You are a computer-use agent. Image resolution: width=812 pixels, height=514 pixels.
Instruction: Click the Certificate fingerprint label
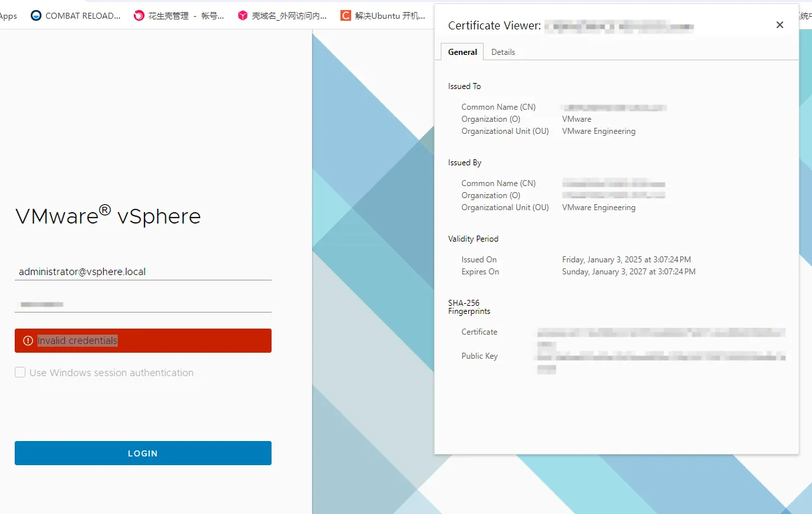pyautogui.click(x=480, y=332)
